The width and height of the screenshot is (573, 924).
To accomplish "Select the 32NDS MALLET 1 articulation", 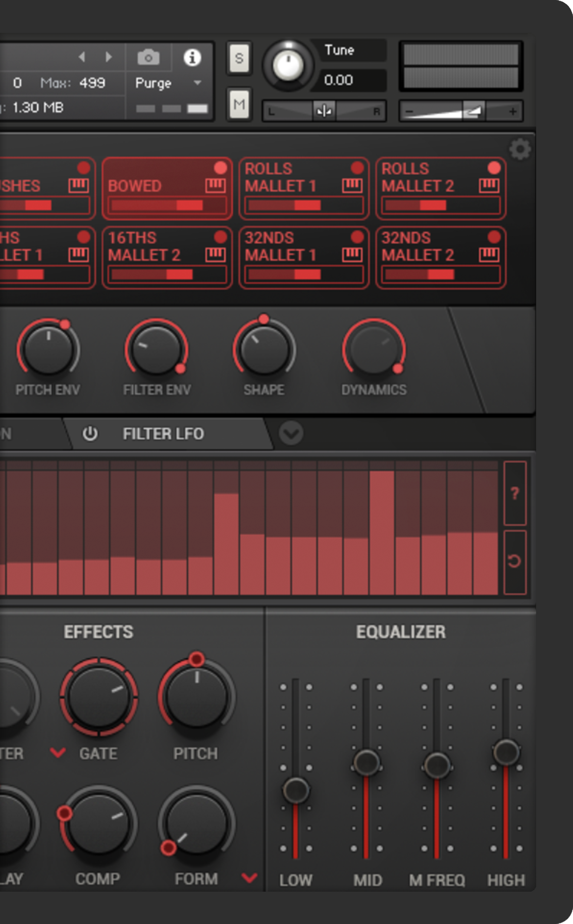I will (304, 258).
